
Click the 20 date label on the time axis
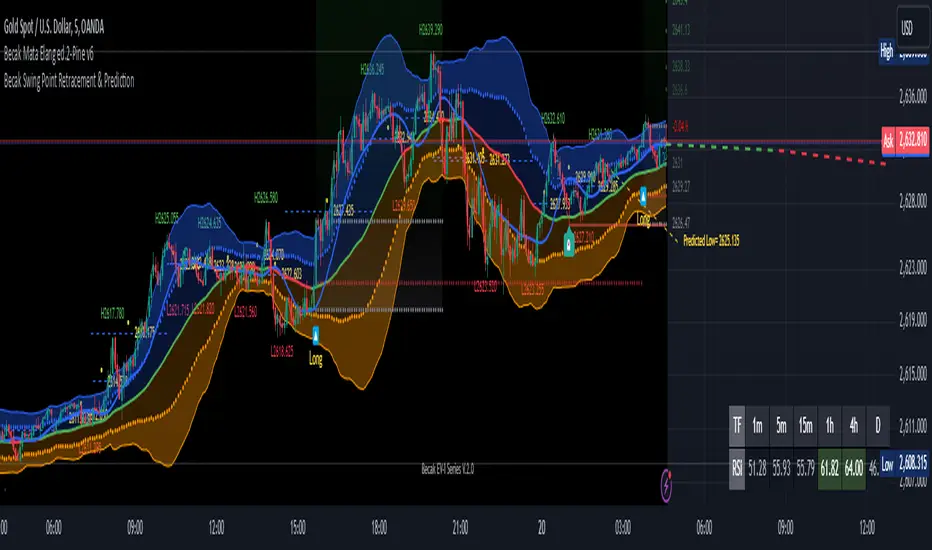tap(541, 527)
